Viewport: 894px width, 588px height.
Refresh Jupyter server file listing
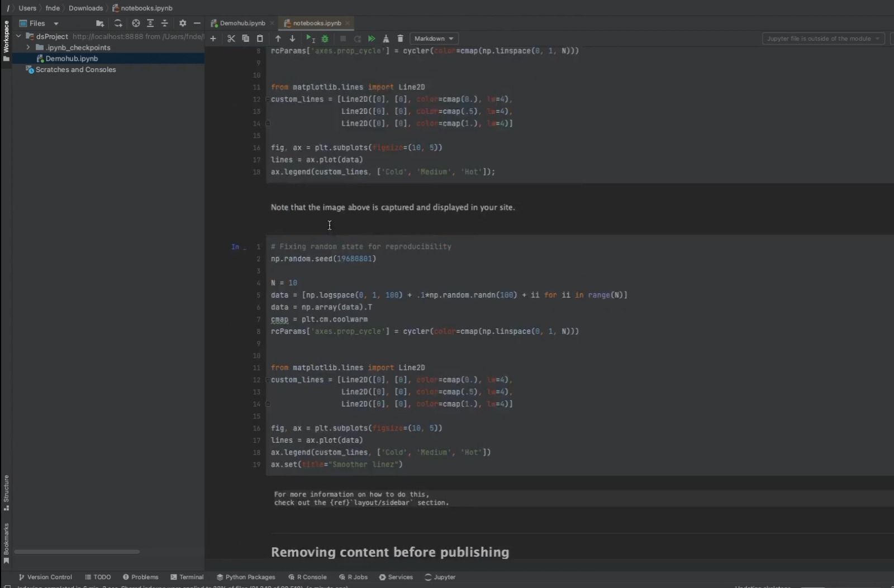pos(117,23)
